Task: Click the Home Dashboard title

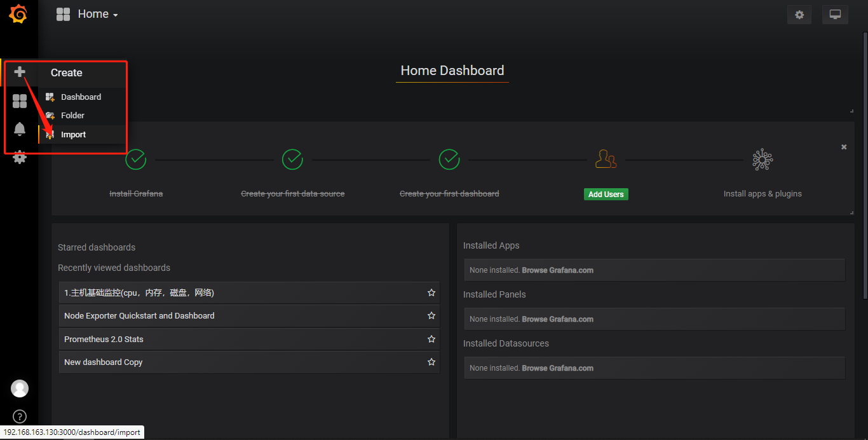Action: pos(452,71)
